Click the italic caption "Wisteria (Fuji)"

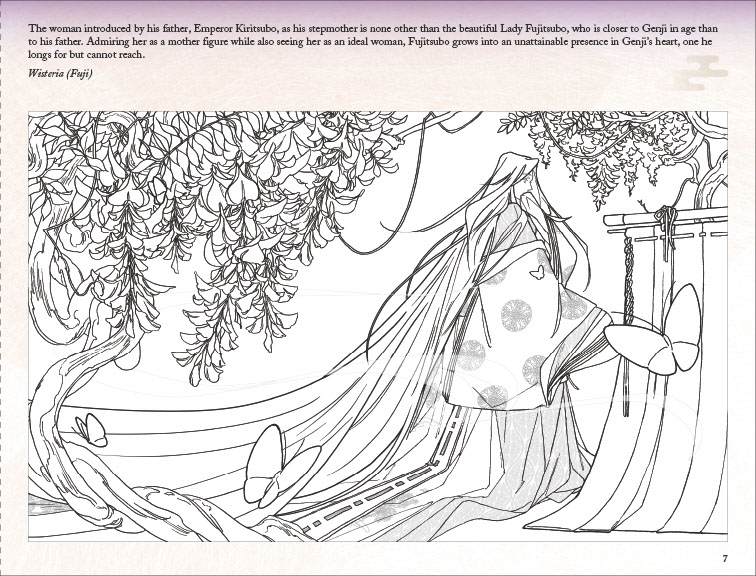pyautogui.click(x=60, y=73)
